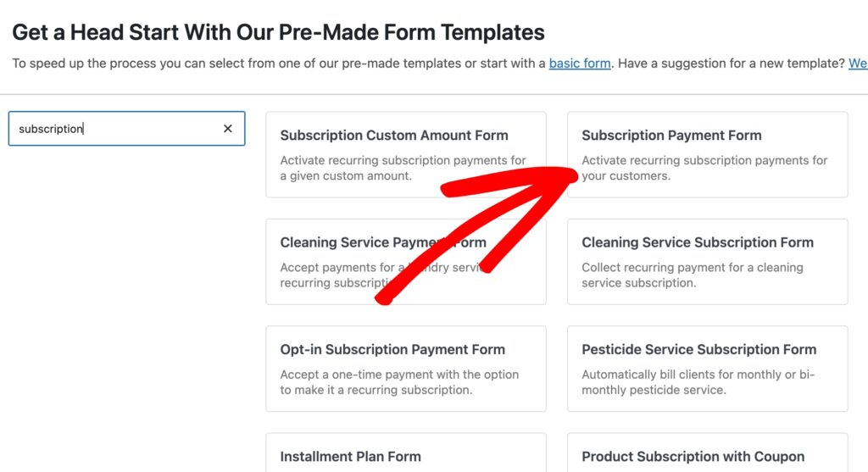Click the 'Accept a one-time payment' description text
Image resolution: width=868 pixels, height=472 pixels.
(x=399, y=382)
